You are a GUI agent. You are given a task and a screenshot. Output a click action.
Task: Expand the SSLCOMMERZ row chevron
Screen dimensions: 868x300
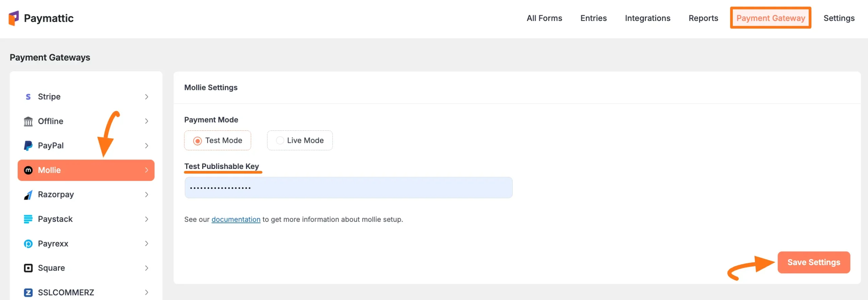coord(146,293)
